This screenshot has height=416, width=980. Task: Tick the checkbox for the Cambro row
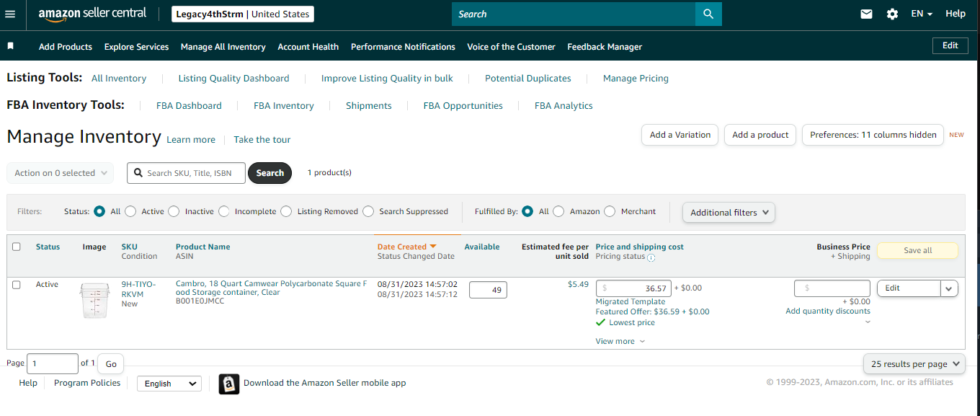(x=17, y=285)
